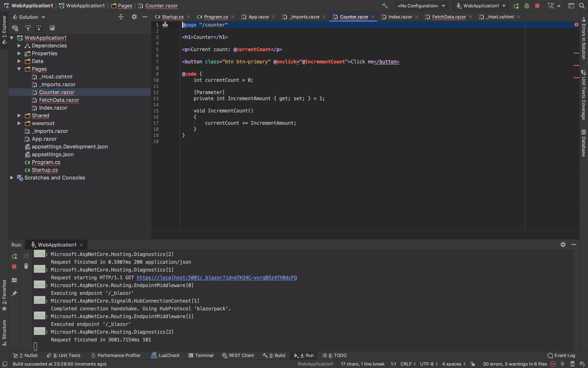This screenshot has height=368, width=588.
Task: Open the No Configuration dropdown
Action: (422, 6)
